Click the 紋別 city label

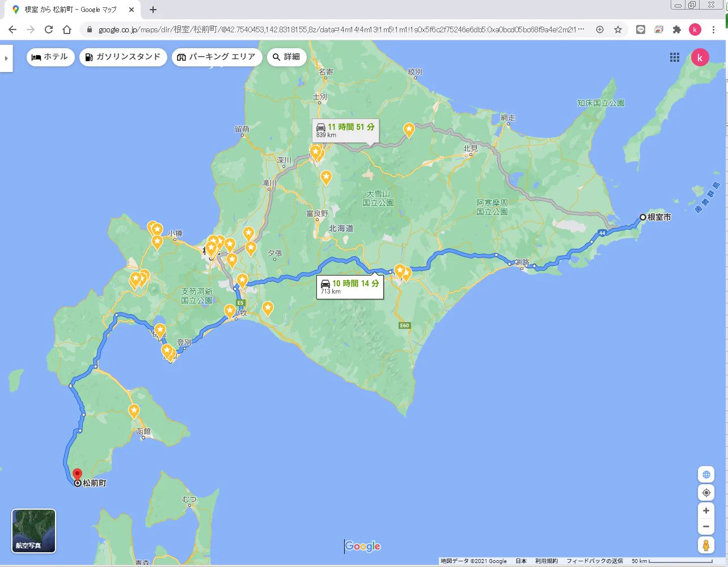tap(415, 72)
